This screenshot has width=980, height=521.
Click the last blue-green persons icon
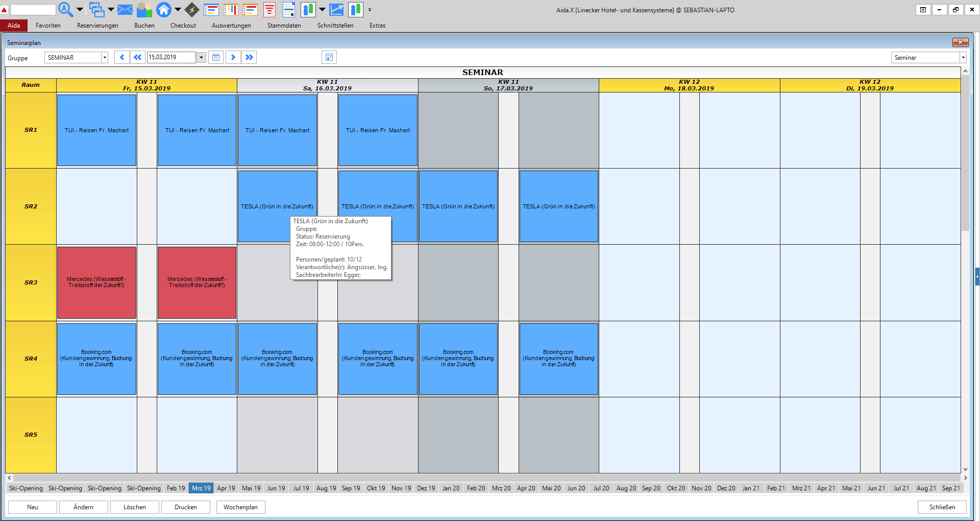(356, 9)
